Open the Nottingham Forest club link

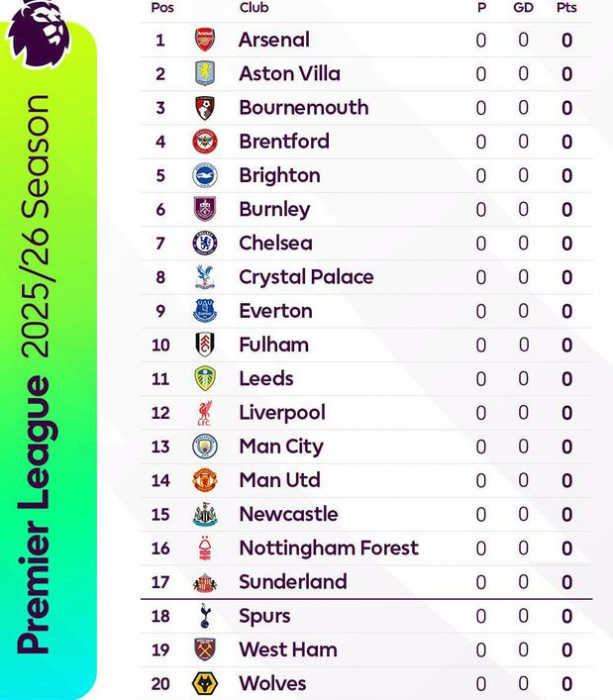(x=328, y=549)
